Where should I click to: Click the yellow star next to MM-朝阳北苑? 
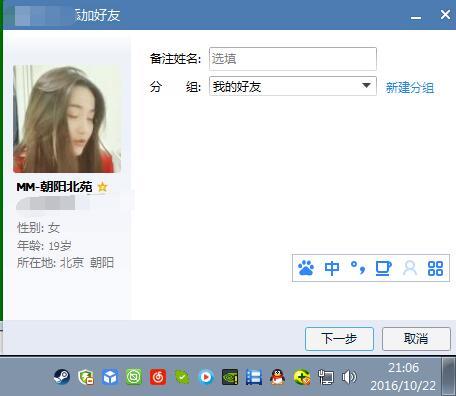102,187
